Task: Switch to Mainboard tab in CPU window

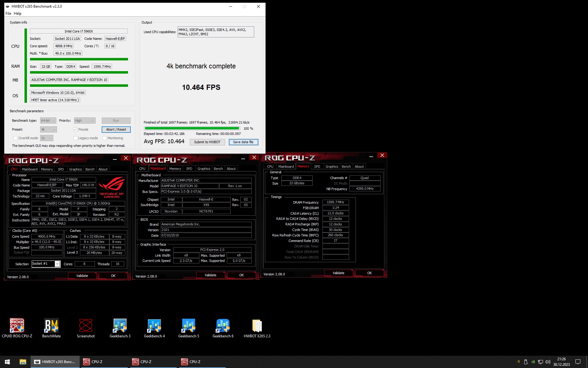Action: (x=30, y=169)
